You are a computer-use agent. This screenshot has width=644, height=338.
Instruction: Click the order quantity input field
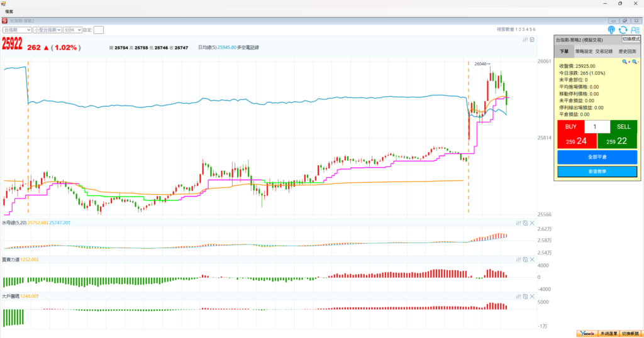pyautogui.click(x=597, y=127)
